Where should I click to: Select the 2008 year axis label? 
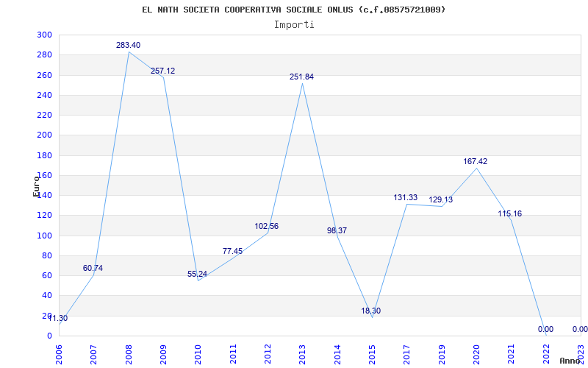point(129,354)
